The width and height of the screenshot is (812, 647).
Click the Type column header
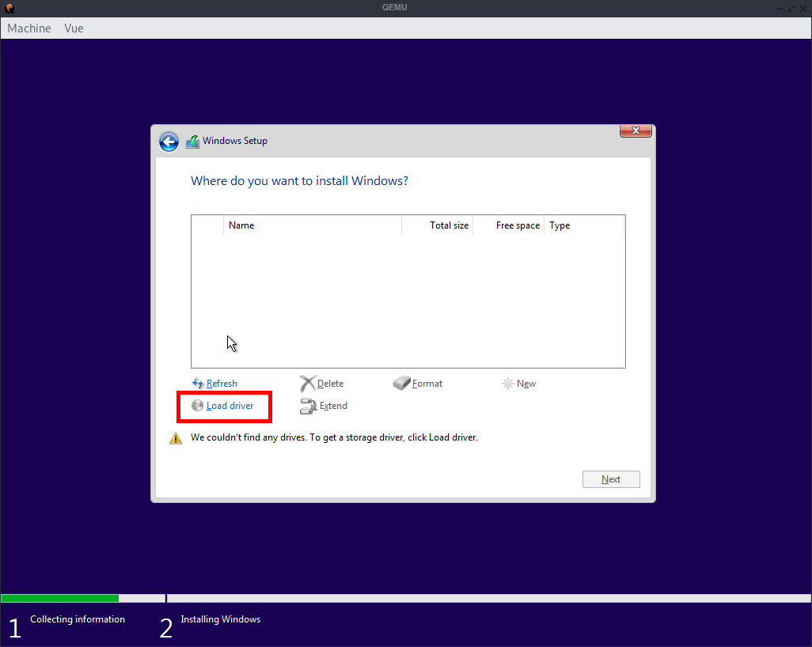pos(559,225)
